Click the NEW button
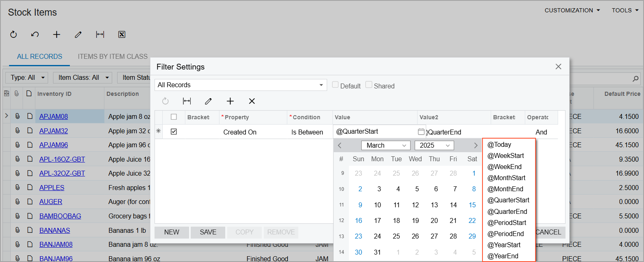Viewport: 644px width, 262px height. [x=172, y=232]
